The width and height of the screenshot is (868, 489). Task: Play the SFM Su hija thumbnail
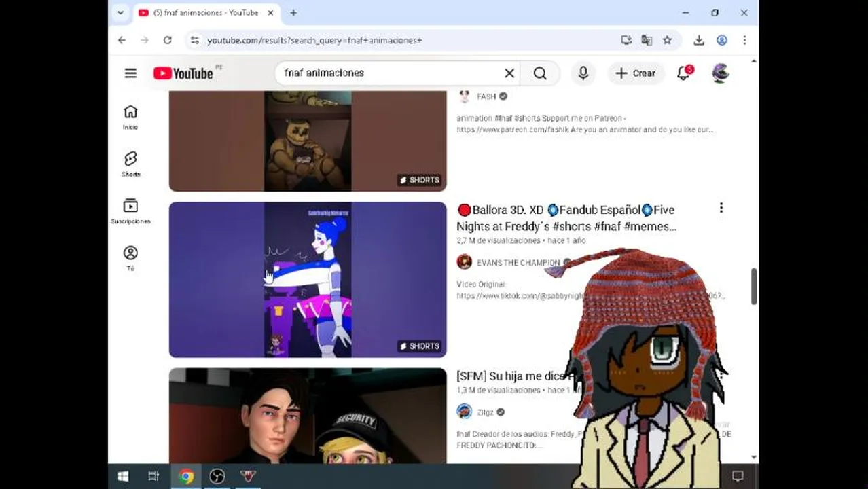pos(308,416)
